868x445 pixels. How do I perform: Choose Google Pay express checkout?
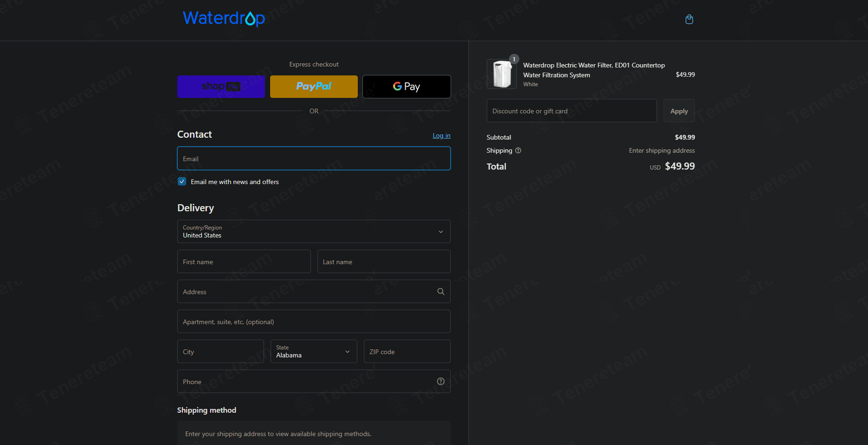point(407,87)
